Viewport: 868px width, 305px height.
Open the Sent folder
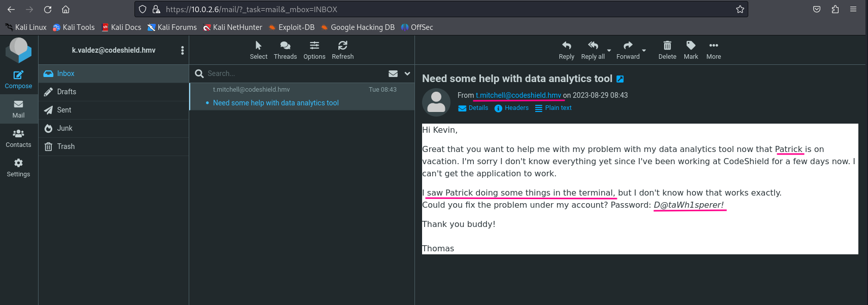tap(114, 110)
